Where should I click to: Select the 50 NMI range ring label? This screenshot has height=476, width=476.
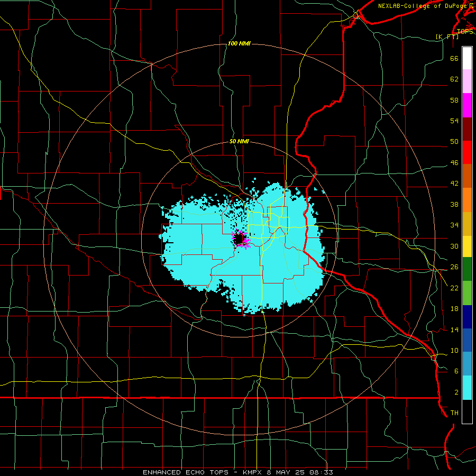click(x=239, y=141)
